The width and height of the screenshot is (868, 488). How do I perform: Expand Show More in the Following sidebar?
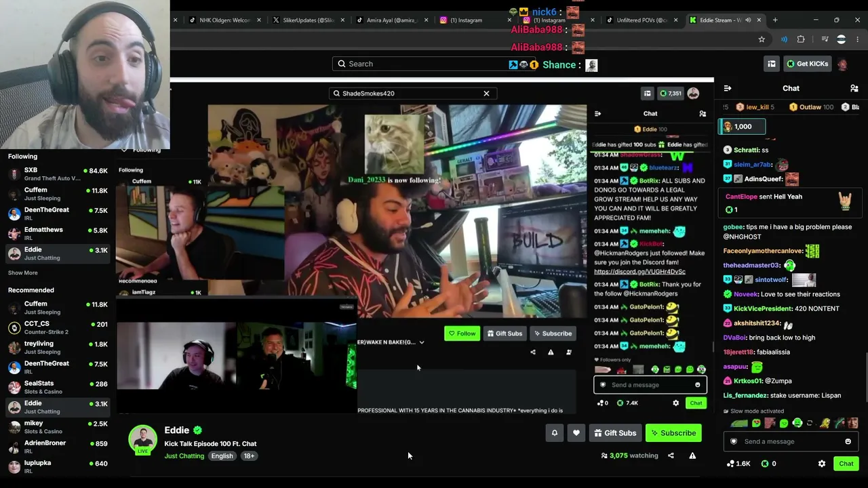pos(22,272)
